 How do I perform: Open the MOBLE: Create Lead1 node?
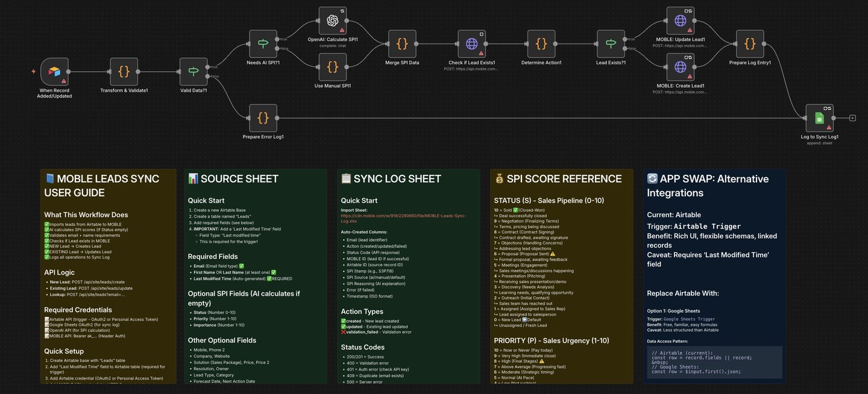click(680, 67)
